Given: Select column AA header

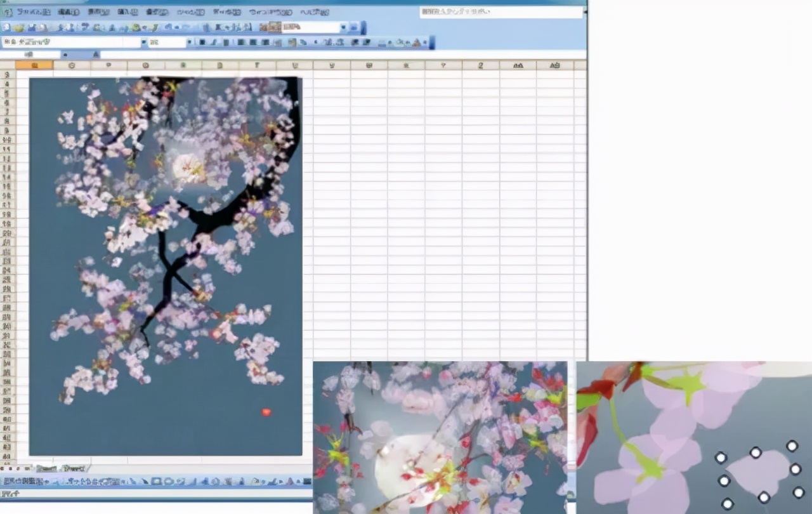Looking at the screenshot, I should coord(518,65).
